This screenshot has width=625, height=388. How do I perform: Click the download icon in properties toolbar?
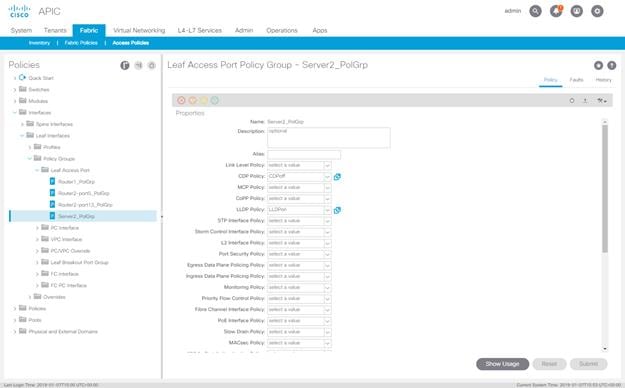(x=585, y=100)
